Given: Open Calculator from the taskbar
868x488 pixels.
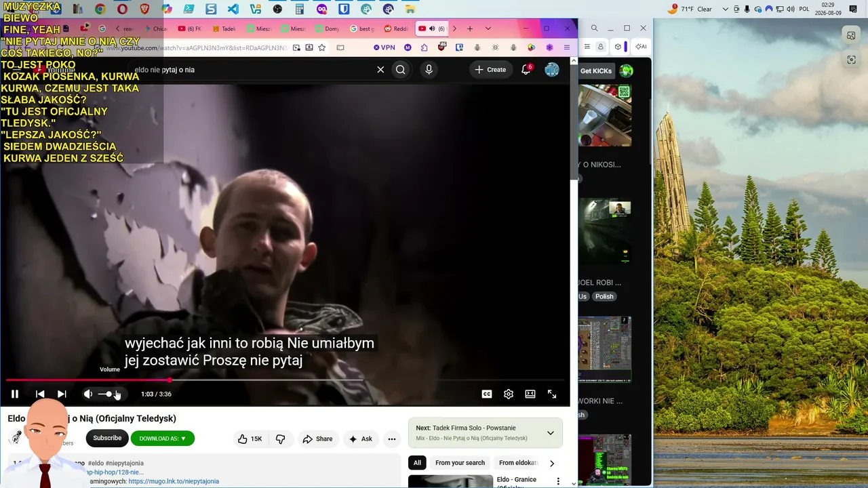Looking at the screenshot, I should [x=300, y=9].
